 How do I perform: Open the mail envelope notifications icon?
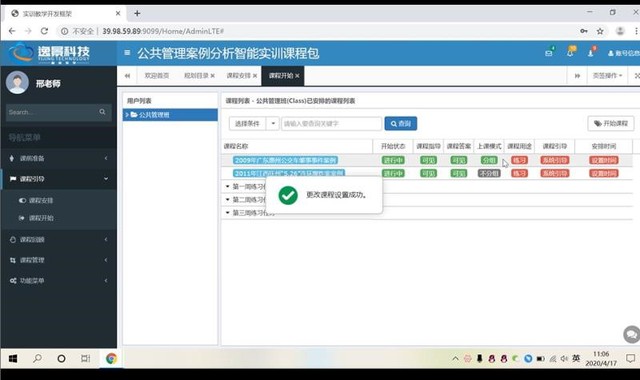pyautogui.click(x=549, y=53)
